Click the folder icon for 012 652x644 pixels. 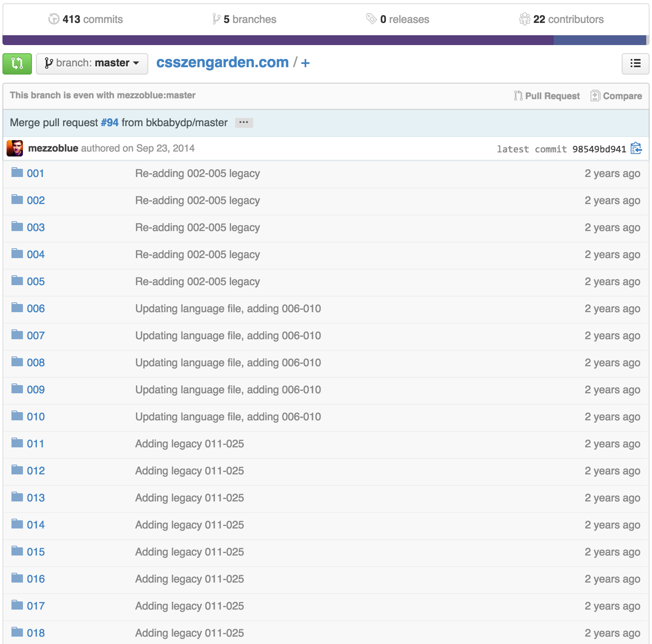(17, 470)
